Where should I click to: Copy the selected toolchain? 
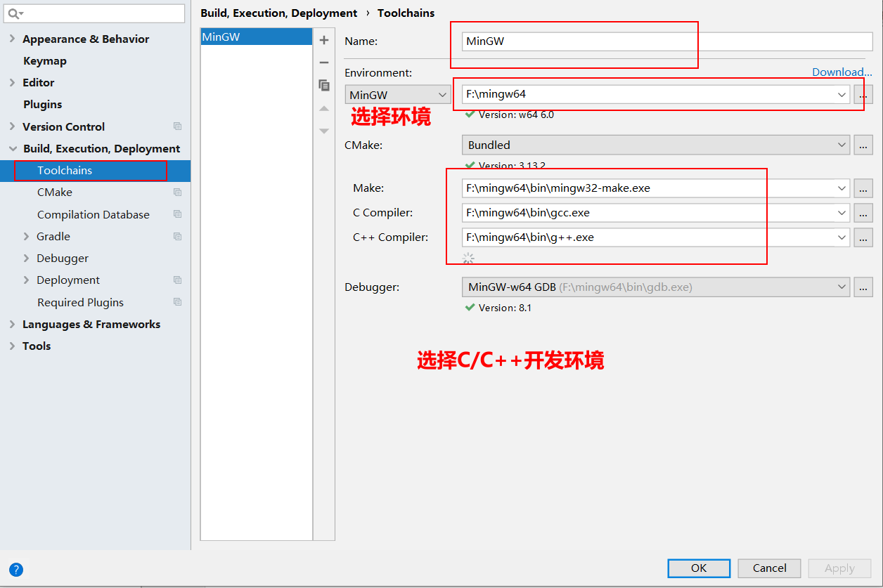324,85
